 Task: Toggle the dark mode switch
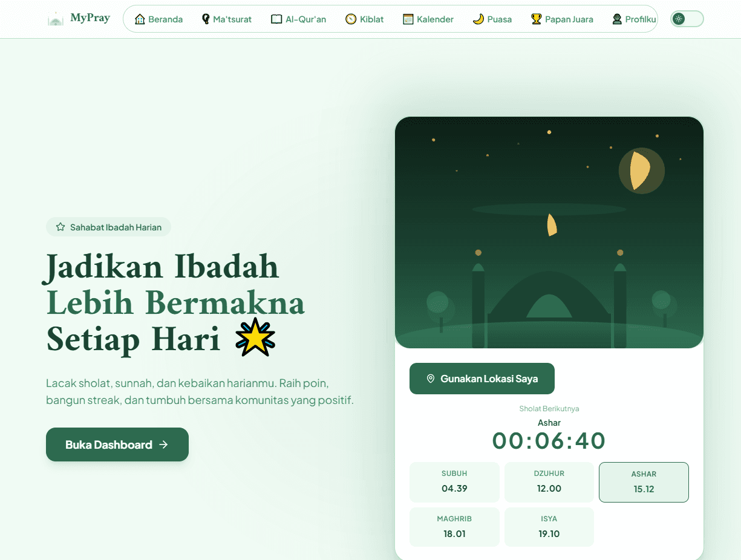pos(687,19)
